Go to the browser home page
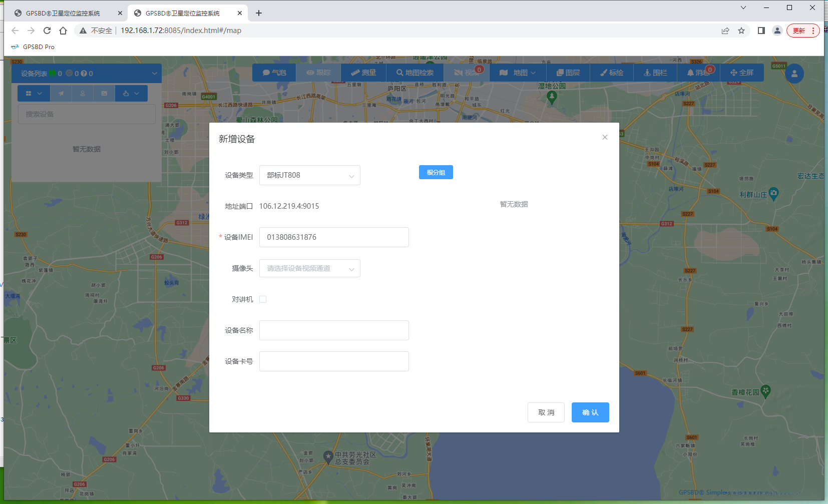 pyautogui.click(x=63, y=31)
